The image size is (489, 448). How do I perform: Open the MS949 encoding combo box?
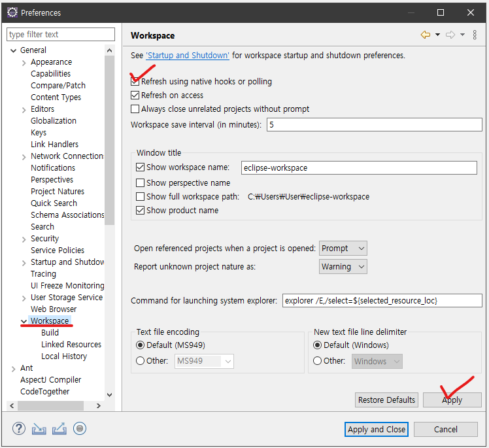[204, 361]
